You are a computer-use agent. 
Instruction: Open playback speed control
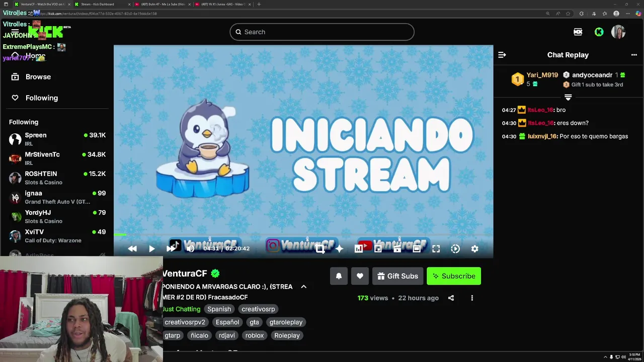coord(455,248)
